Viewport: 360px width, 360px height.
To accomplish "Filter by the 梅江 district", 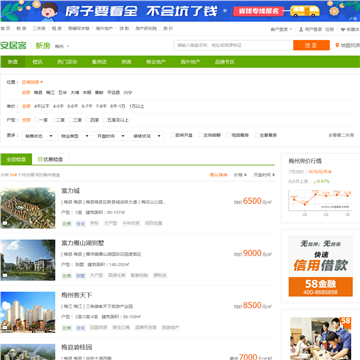I will [x=50, y=93].
